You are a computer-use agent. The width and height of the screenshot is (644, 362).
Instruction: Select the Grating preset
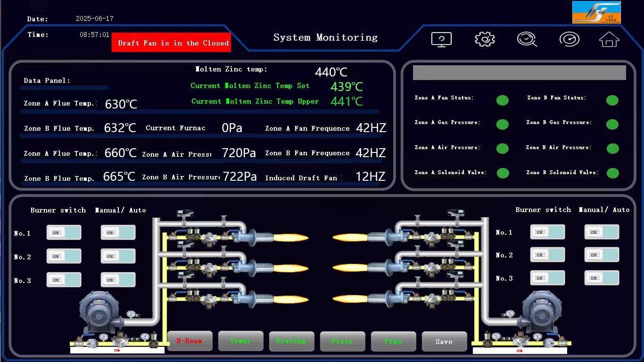click(x=291, y=341)
